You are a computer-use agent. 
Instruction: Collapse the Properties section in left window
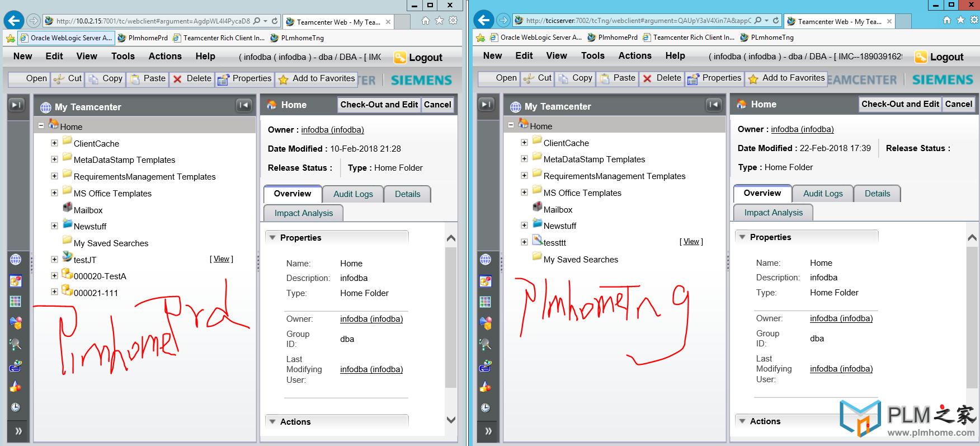[272, 238]
